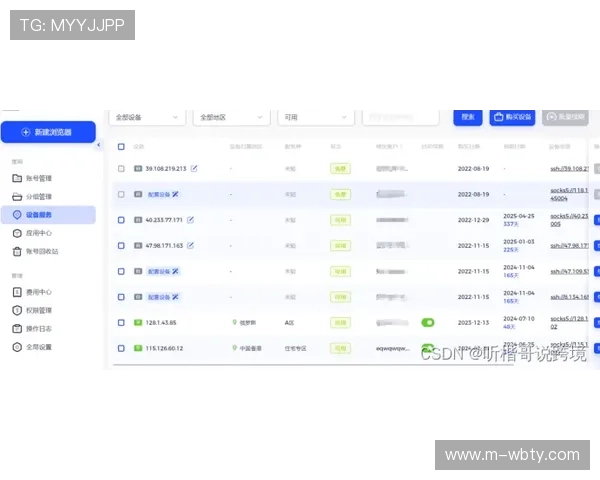Click grey device icon before 40.233.77.171
Viewport: 600px width, 480px height.
[x=138, y=220]
